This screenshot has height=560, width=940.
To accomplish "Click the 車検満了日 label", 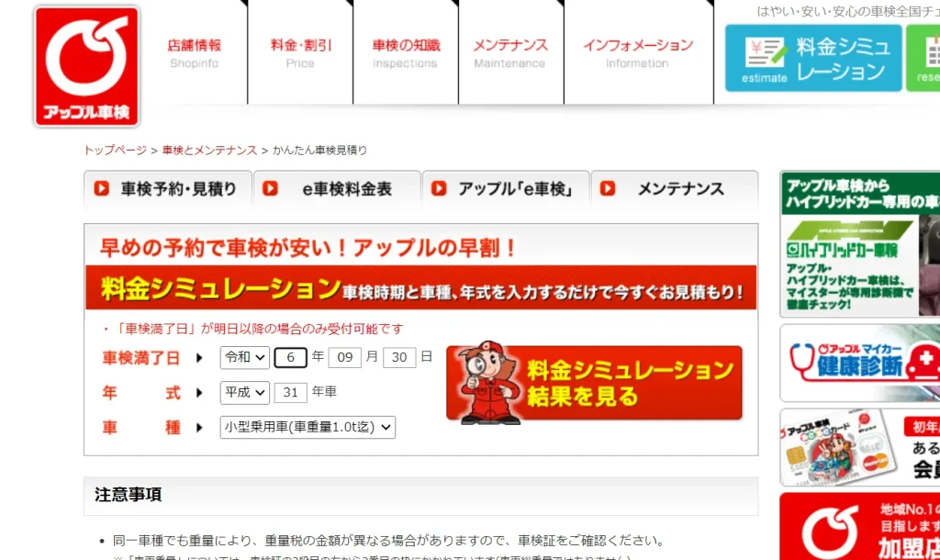I will tap(140, 358).
